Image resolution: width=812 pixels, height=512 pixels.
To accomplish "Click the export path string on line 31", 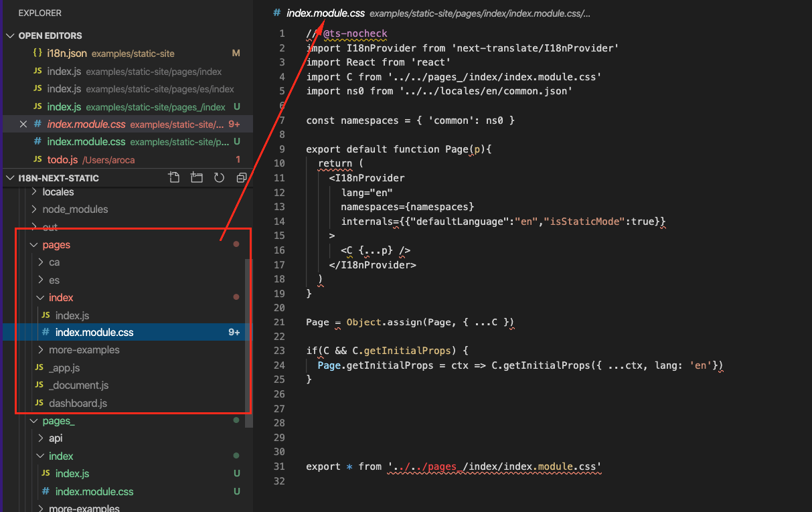I will pyautogui.click(x=495, y=466).
